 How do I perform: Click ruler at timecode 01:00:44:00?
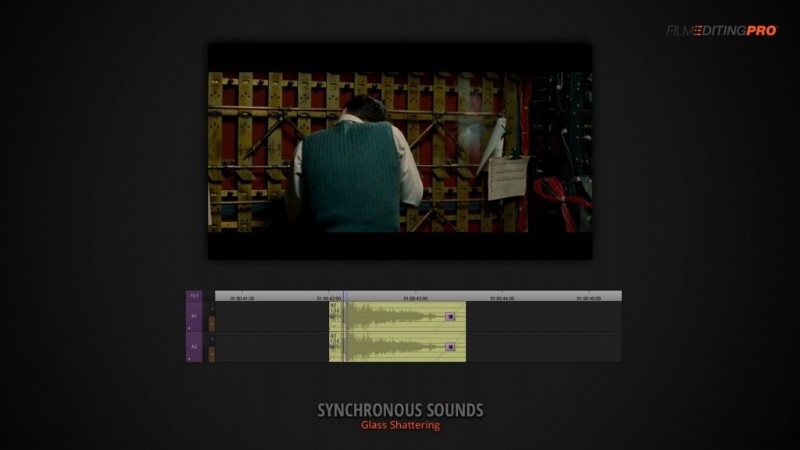502,298
